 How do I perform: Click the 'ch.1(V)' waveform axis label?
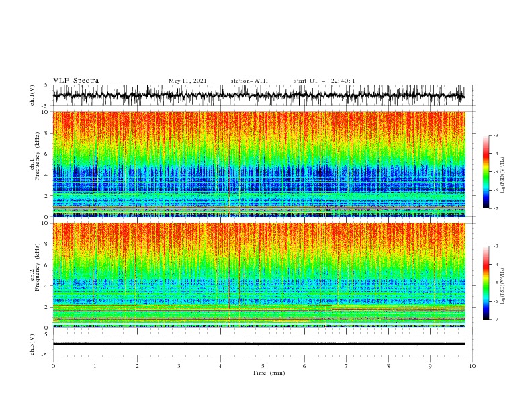pyautogui.click(x=32, y=95)
